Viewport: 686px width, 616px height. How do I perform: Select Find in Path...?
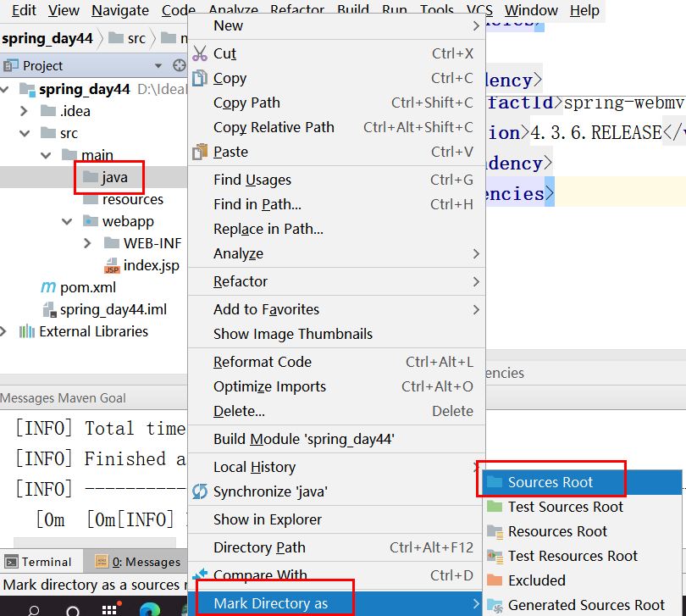click(336, 204)
